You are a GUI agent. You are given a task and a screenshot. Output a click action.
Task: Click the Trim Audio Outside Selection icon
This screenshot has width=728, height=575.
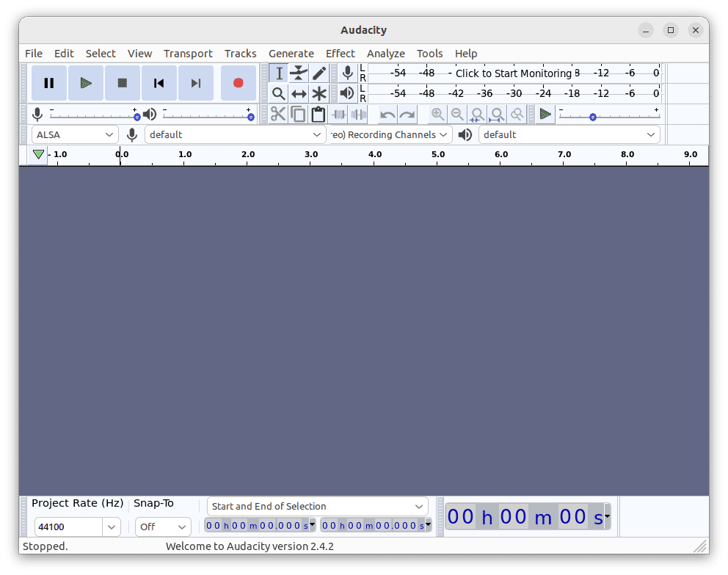coord(338,114)
